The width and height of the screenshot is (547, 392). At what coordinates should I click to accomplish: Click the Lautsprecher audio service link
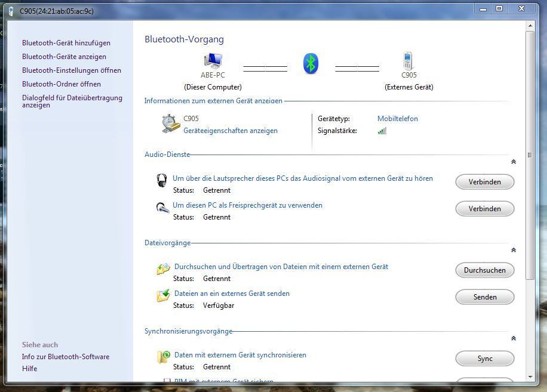(303, 178)
